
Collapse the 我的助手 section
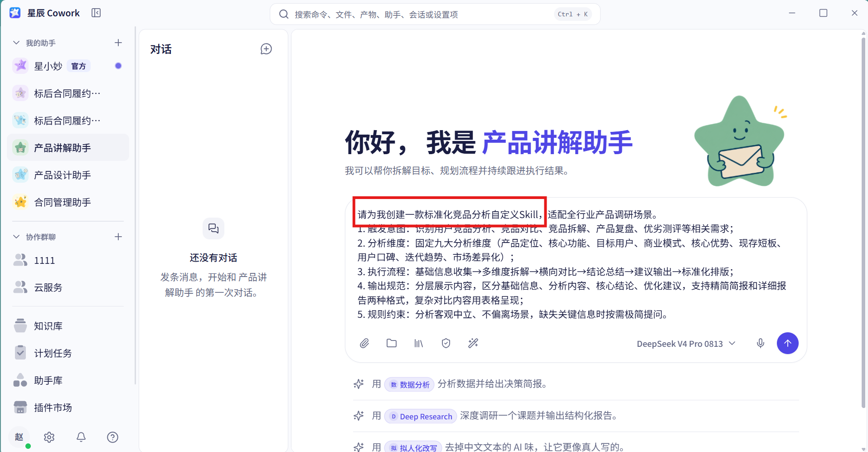click(16, 43)
